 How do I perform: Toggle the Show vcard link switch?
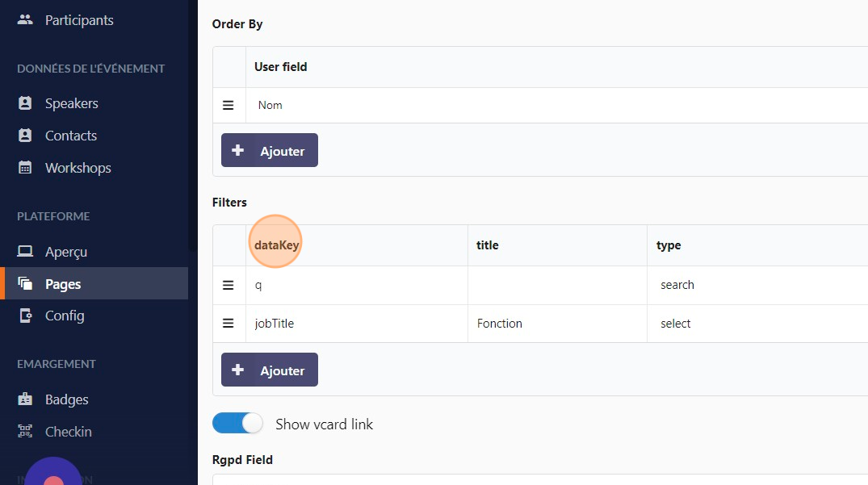point(237,424)
